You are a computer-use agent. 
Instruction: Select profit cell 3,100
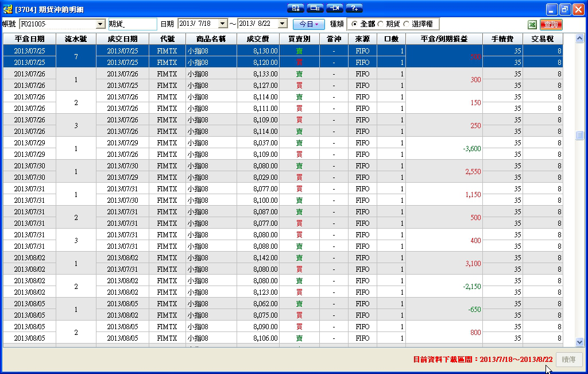tap(444, 263)
